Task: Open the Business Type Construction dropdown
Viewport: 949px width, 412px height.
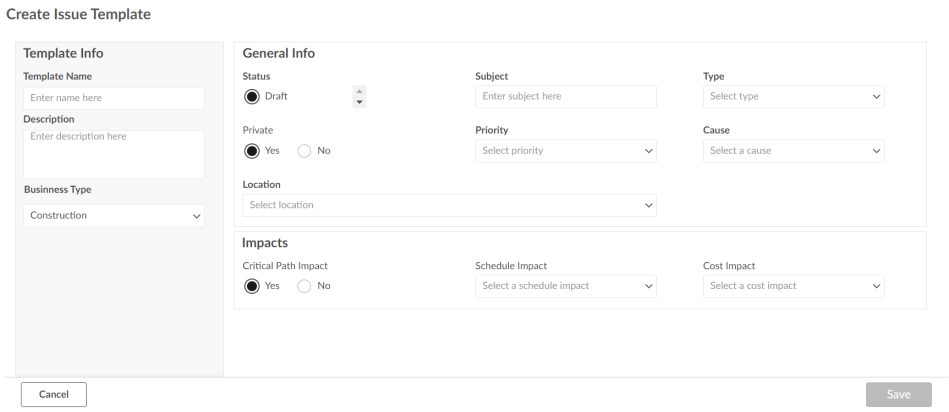Action: tap(114, 216)
